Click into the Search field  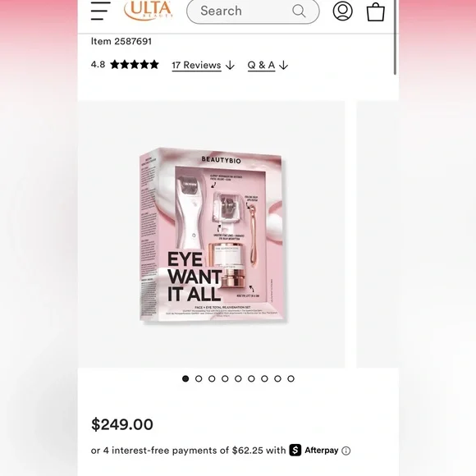click(x=253, y=11)
